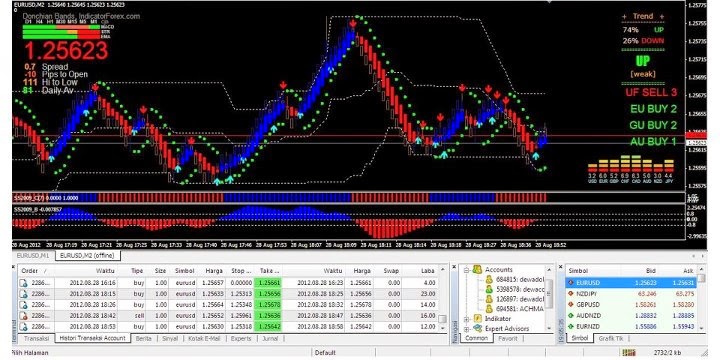Click the order icon in the 18:15 buy row

(x=23, y=294)
